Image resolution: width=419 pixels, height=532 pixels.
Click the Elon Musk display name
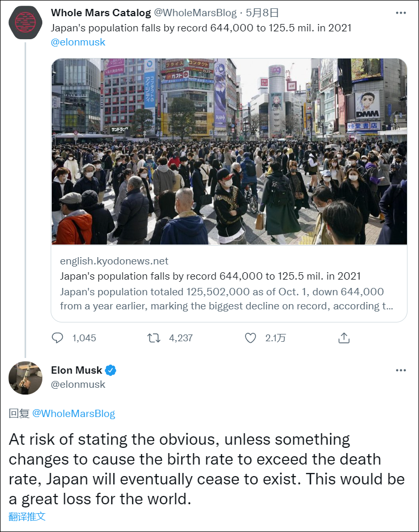coord(76,371)
